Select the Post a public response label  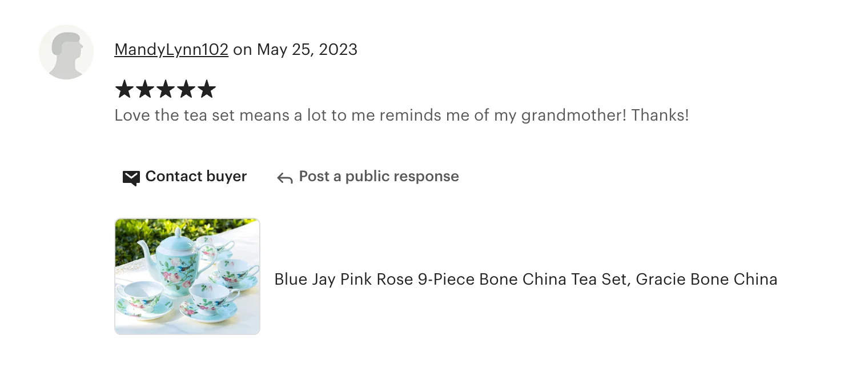tap(379, 176)
